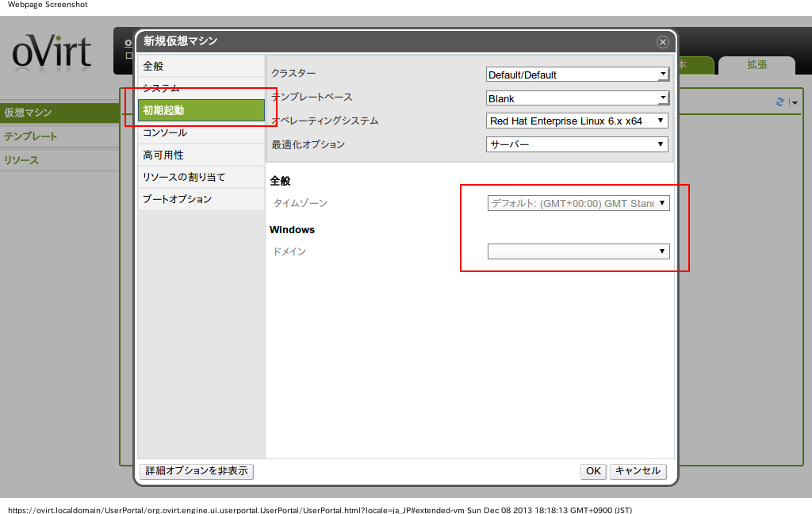Open the クラスター dropdown
Viewport: 812px width, 514px height.
tap(577, 75)
